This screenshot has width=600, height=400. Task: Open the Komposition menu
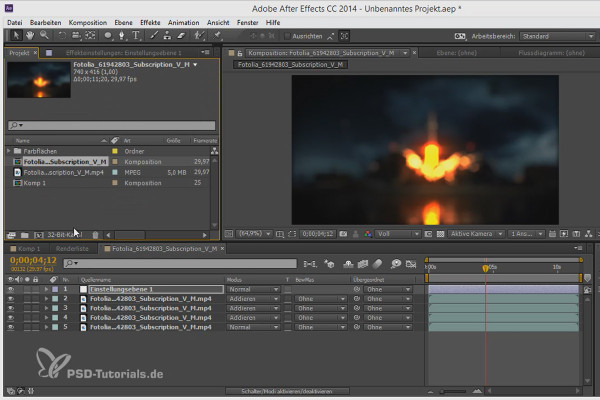pyautogui.click(x=88, y=23)
